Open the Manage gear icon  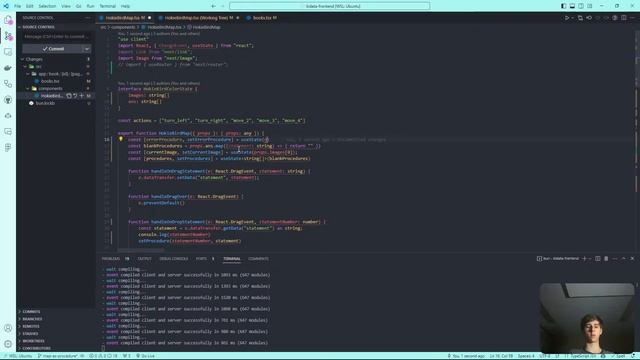point(8,344)
